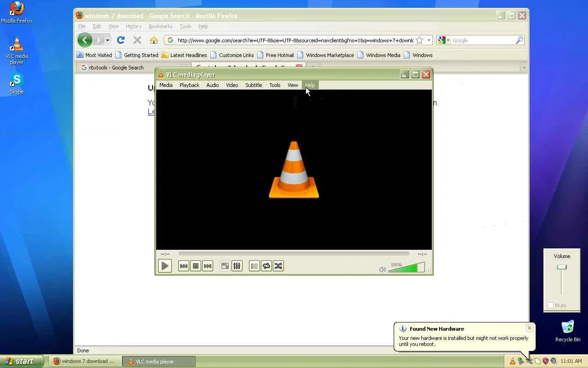The image size is (588, 368).
Task: Stop playback in VLC
Action: click(x=196, y=266)
